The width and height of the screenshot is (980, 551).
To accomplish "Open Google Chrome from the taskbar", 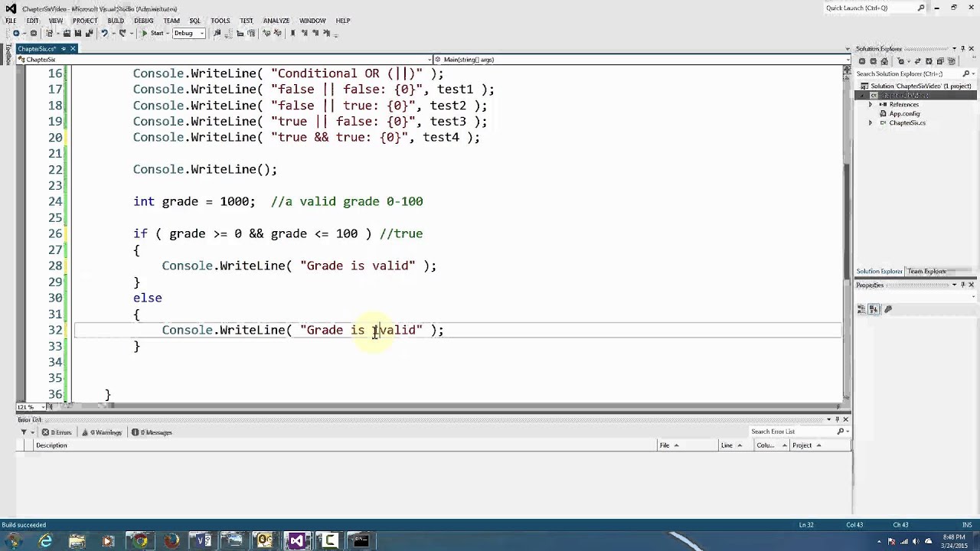I will click(140, 541).
